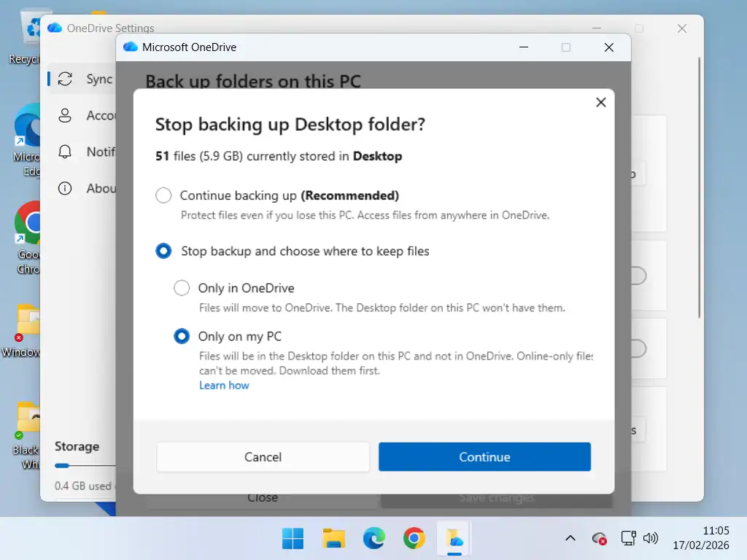Screen dimensions: 747x560
Task: Open File Explorer from the taskbar
Action: click(x=333, y=538)
